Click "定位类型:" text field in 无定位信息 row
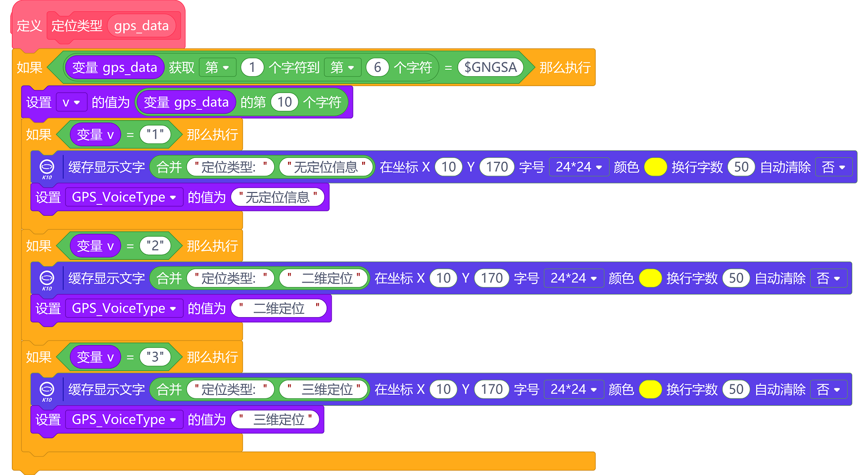This screenshot has width=868, height=475. 231,167
